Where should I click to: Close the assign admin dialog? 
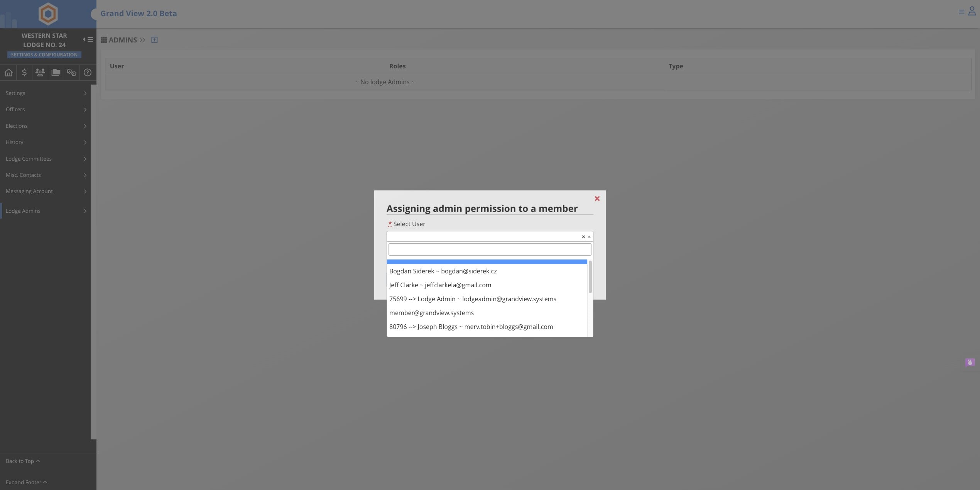click(x=597, y=198)
